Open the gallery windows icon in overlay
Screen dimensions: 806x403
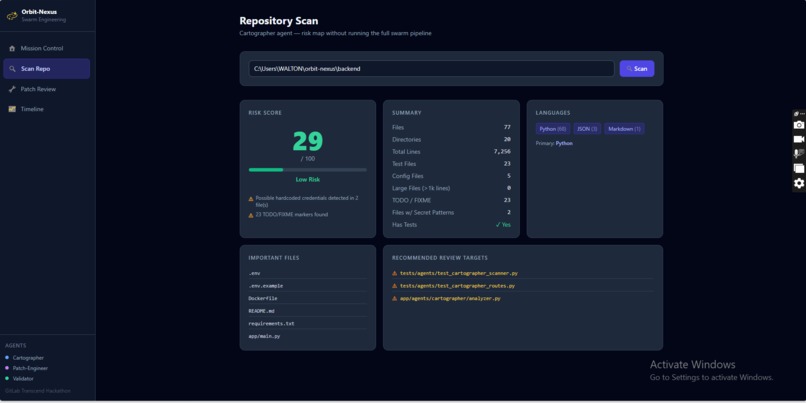(x=799, y=168)
